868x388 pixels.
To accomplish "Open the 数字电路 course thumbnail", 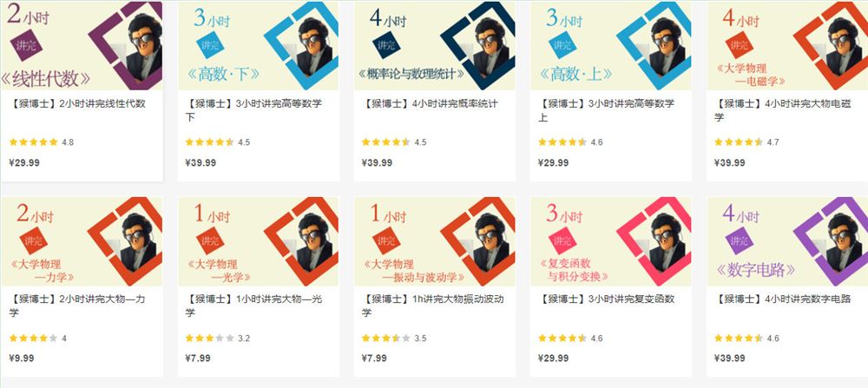I will point(787,241).
